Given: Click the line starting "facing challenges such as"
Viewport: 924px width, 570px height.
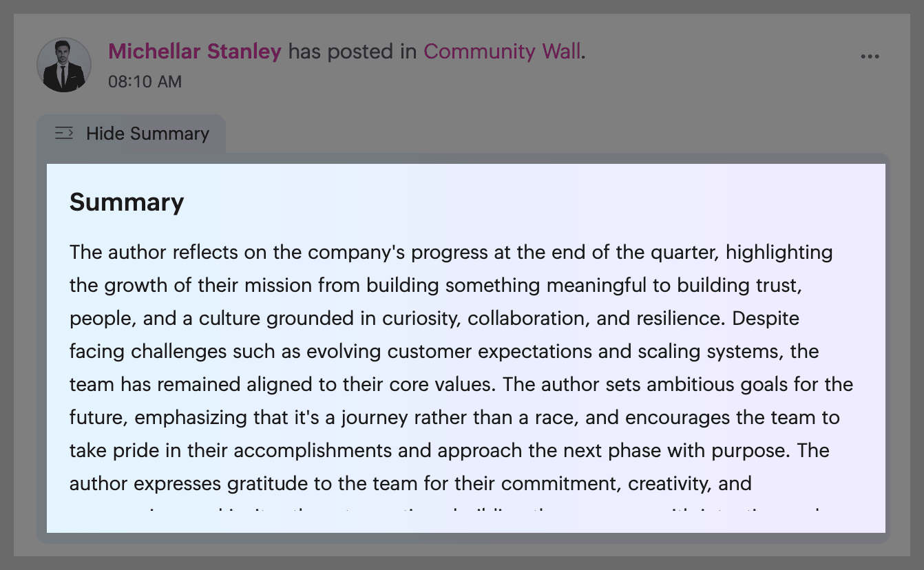Looking at the screenshot, I should point(443,351).
